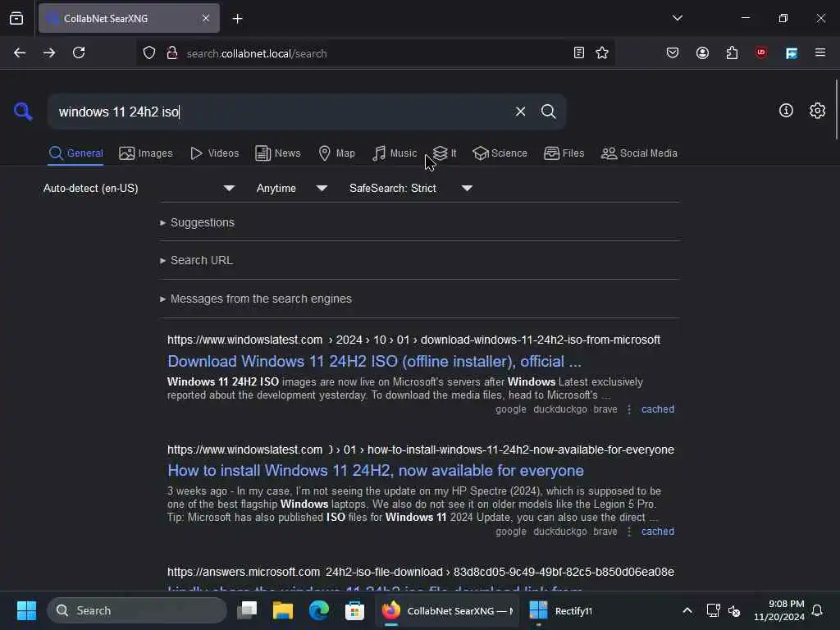The width and height of the screenshot is (840, 630).
Task: Open the SafeSearch: Strict dropdown
Action: (411, 189)
